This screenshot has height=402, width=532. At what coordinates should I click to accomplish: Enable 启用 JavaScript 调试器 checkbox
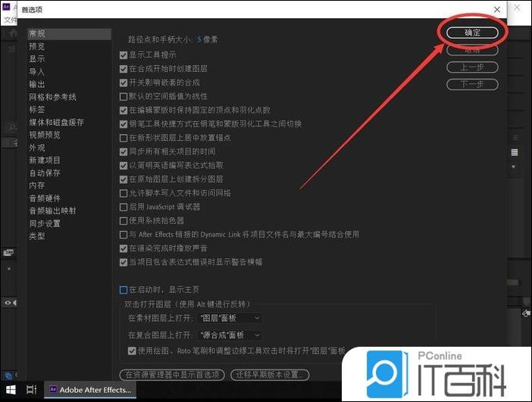pyautogui.click(x=124, y=207)
